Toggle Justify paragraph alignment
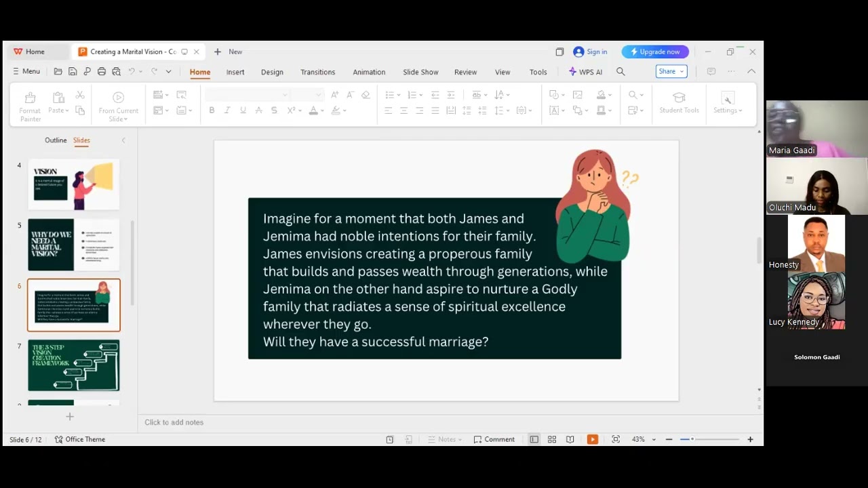868x488 pixels. (x=435, y=110)
